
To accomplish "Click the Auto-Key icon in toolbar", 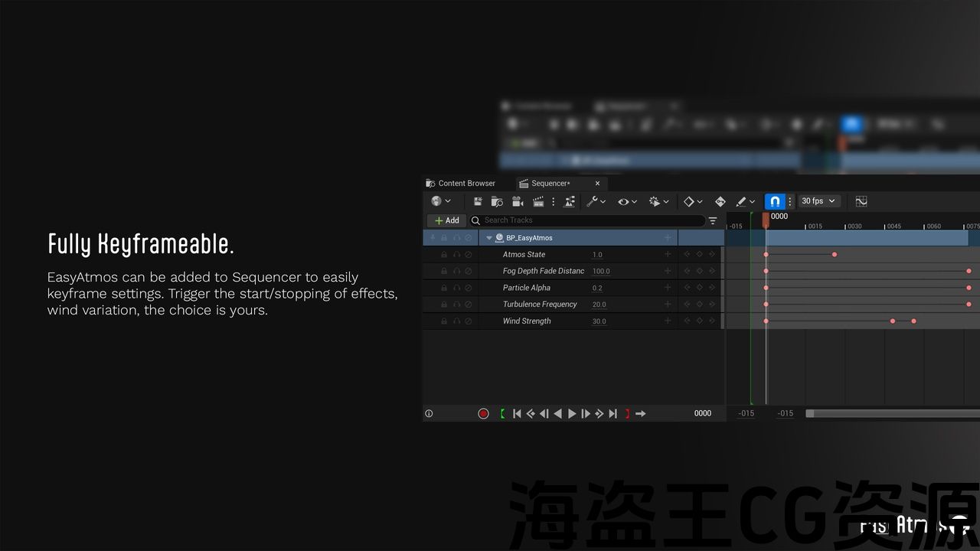I will coord(720,201).
